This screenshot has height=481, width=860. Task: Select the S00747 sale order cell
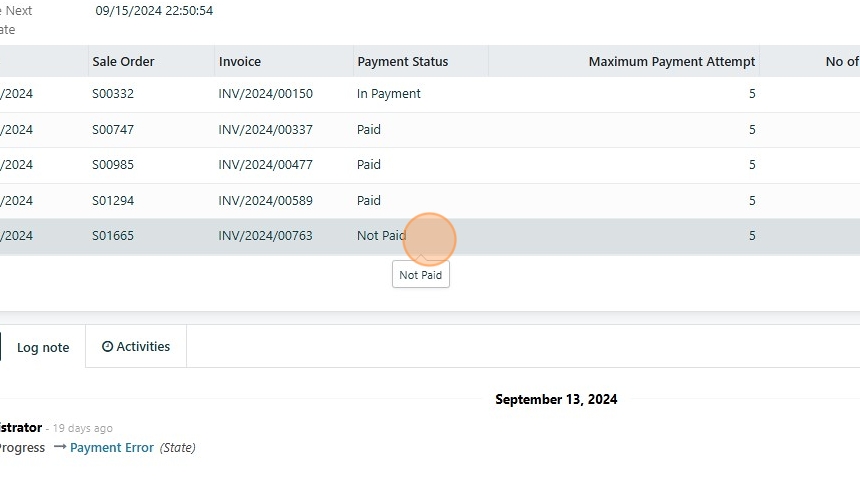(113, 130)
